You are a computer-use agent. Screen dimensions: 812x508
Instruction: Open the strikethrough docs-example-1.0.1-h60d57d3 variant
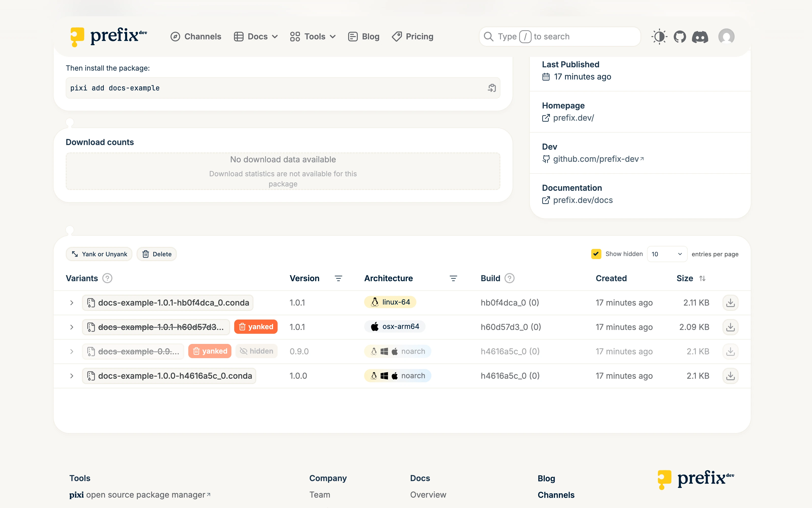pyautogui.click(x=156, y=327)
